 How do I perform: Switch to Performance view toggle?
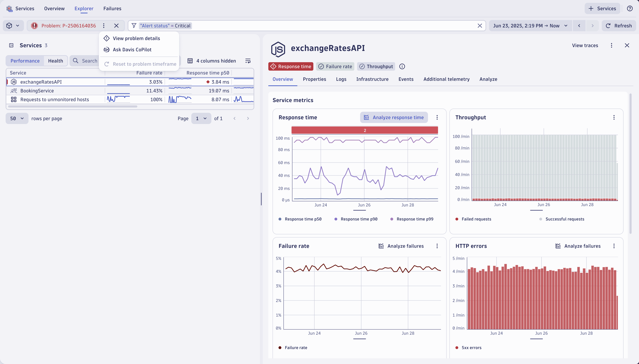point(25,61)
